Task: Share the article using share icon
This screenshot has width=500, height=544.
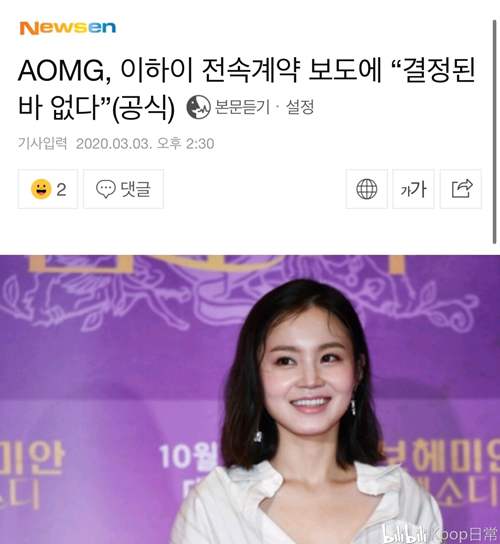Action: (x=461, y=189)
